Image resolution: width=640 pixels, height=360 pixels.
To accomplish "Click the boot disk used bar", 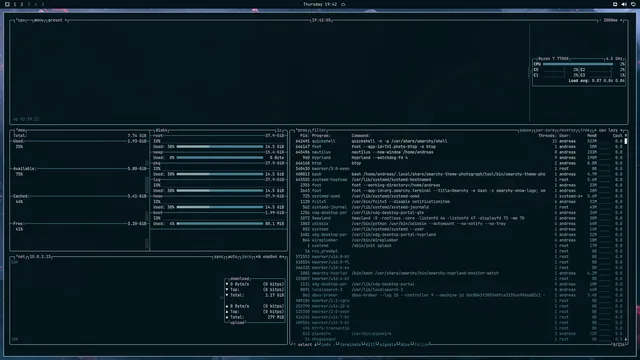I will pos(220,224).
